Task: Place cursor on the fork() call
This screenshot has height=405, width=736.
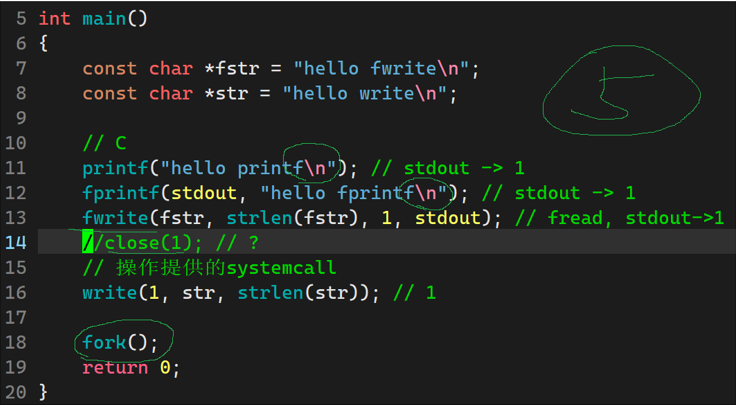Action: pos(120,342)
